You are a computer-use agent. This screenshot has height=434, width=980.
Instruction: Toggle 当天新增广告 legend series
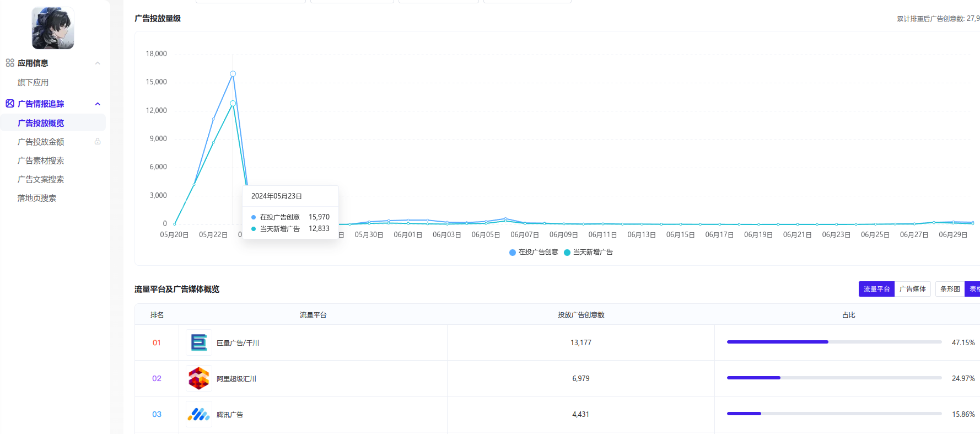coord(588,252)
